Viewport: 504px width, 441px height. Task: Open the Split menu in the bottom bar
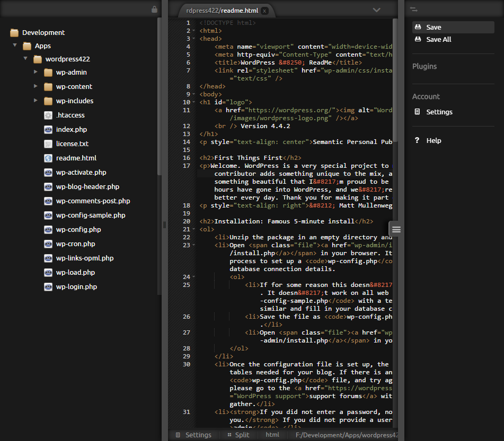coord(237,435)
